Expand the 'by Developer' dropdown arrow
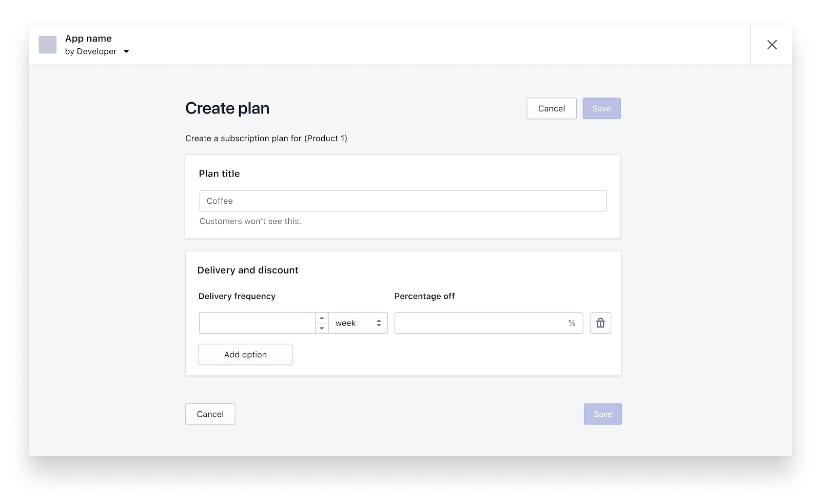Image resolution: width=821 pixels, height=504 pixels. click(x=126, y=52)
